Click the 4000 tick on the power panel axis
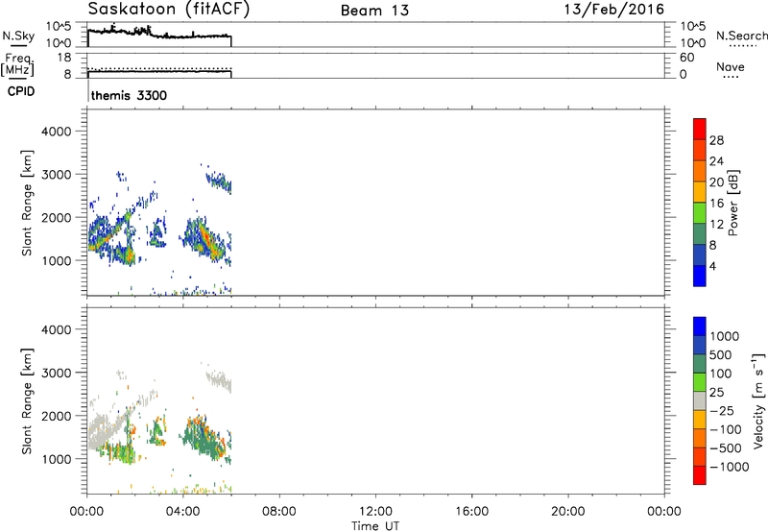This screenshot has width=768, height=532. click(57, 132)
